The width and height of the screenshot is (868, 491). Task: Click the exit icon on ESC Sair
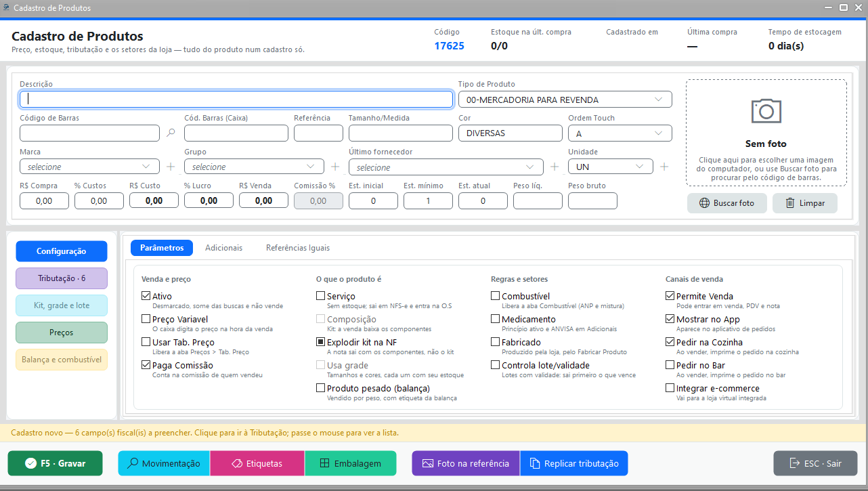(x=795, y=463)
